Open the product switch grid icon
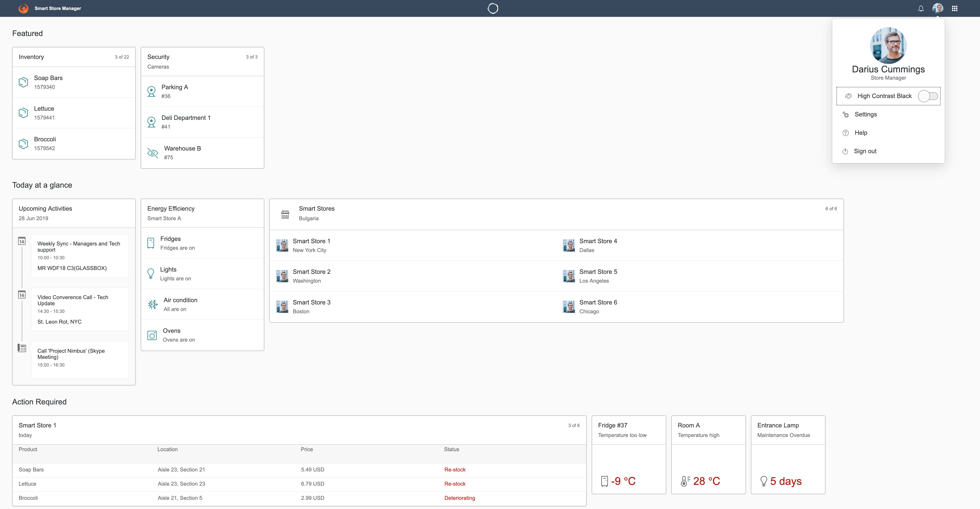The width and height of the screenshot is (980, 509). (955, 8)
